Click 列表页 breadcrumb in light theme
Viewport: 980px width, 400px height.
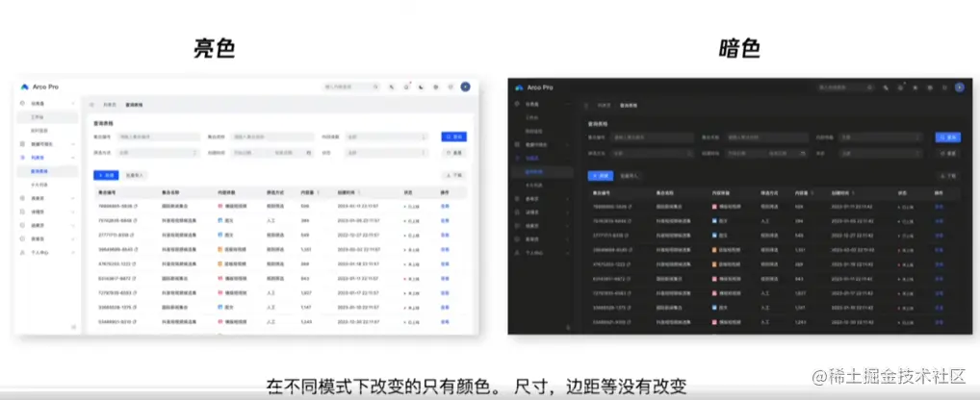(x=110, y=105)
